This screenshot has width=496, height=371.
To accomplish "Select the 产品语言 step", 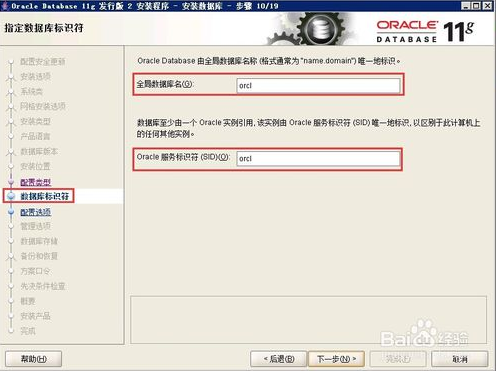I will (35, 136).
